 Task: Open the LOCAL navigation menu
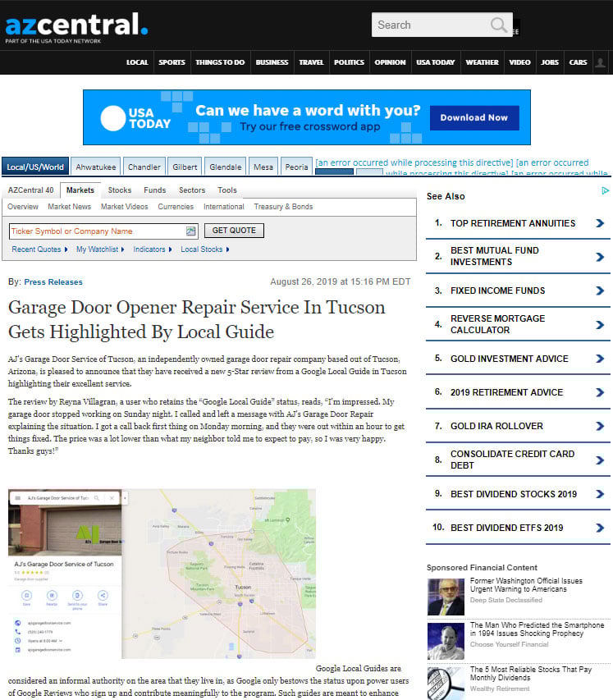coord(137,62)
